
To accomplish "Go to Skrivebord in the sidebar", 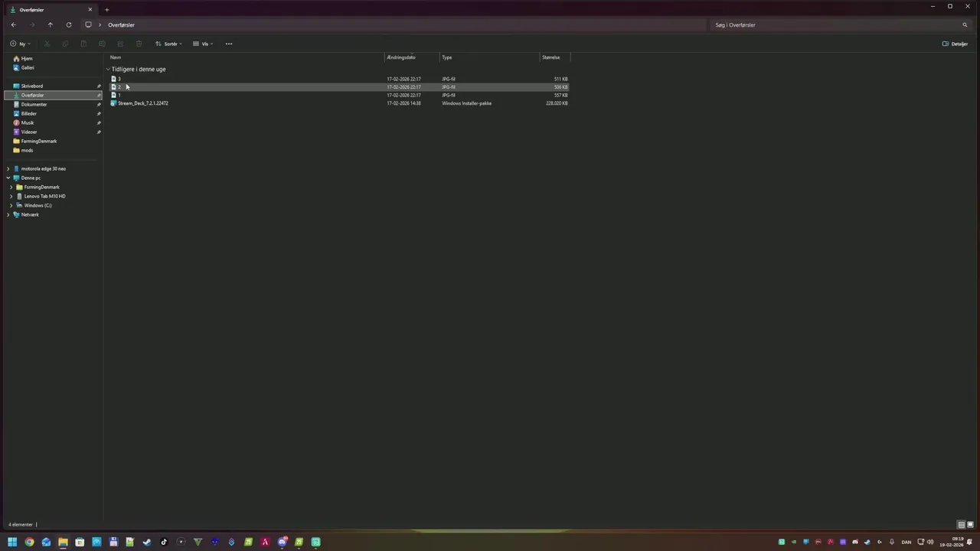I will 32,86.
